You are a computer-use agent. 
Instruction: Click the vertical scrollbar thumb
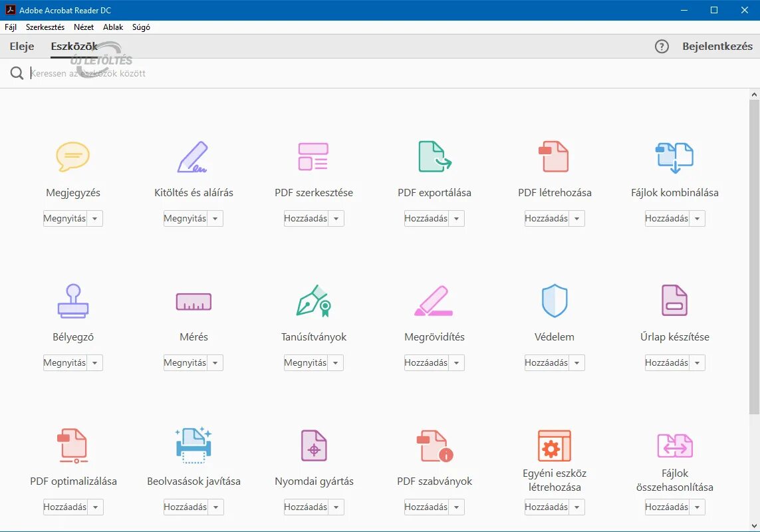click(x=754, y=257)
